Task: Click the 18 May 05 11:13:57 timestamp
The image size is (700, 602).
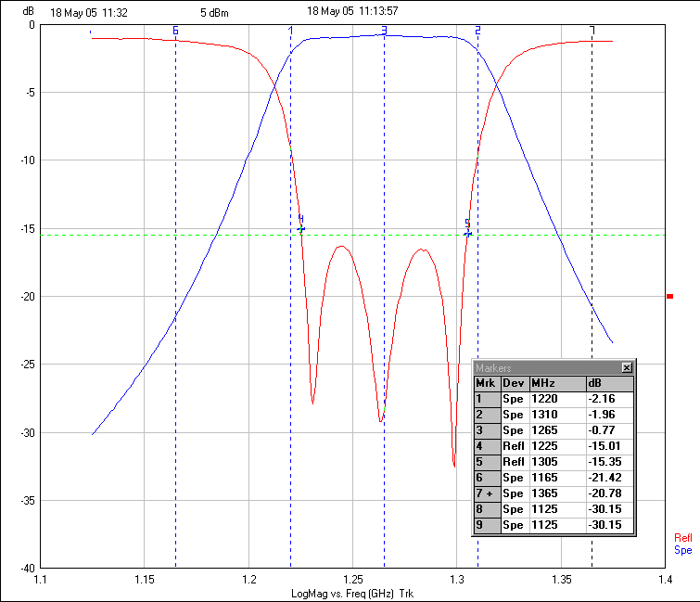Action: coord(352,11)
